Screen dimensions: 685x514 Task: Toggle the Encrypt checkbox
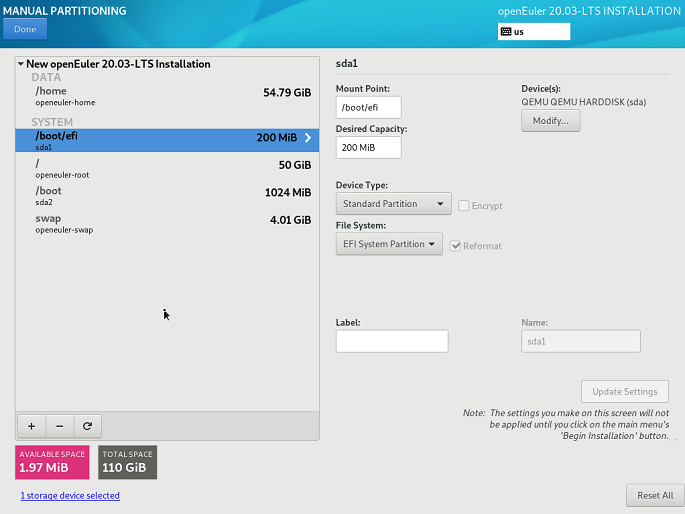point(464,206)
